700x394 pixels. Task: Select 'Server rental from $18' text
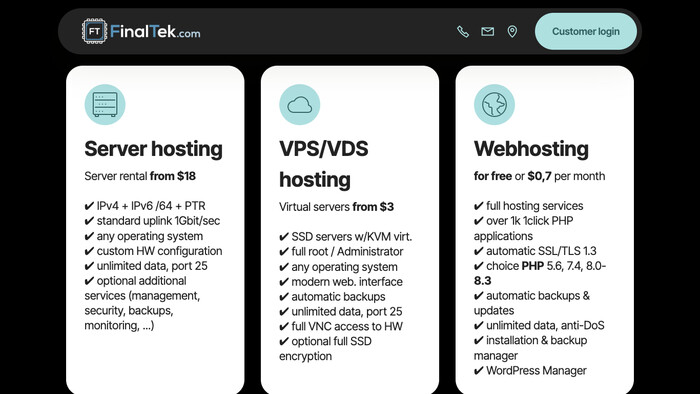pyautogui.click(x=140, y=176)
